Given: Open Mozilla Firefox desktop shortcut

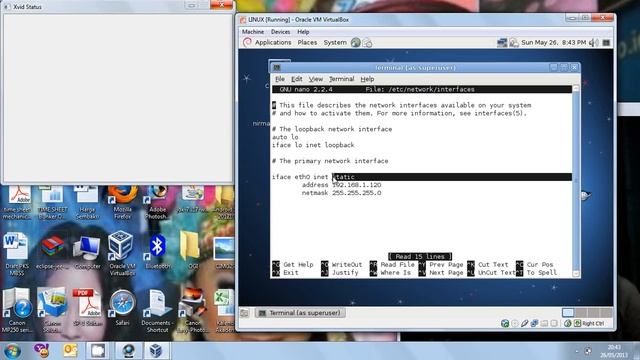Looking at the screenshot, I should pos(122,202).
